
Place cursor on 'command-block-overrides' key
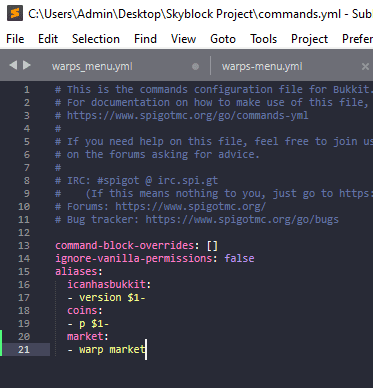click(x=125, y=245)
